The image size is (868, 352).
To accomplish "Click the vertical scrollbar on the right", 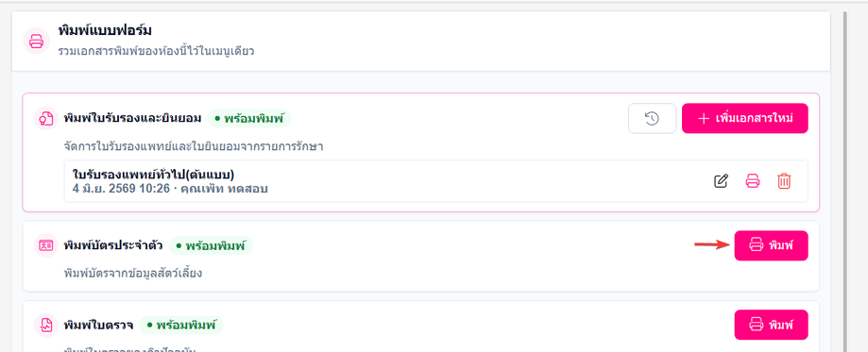I will (x=844, y=181).
